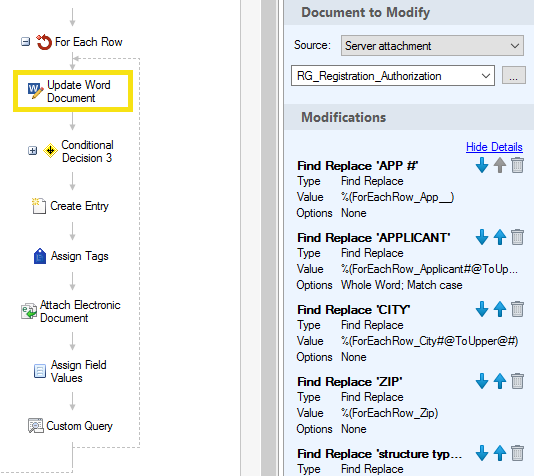Image resolution: width=535 pixels, height=476 pixels.
Task: Move Find Replace 'CITY' down
Action: point(482,309)
